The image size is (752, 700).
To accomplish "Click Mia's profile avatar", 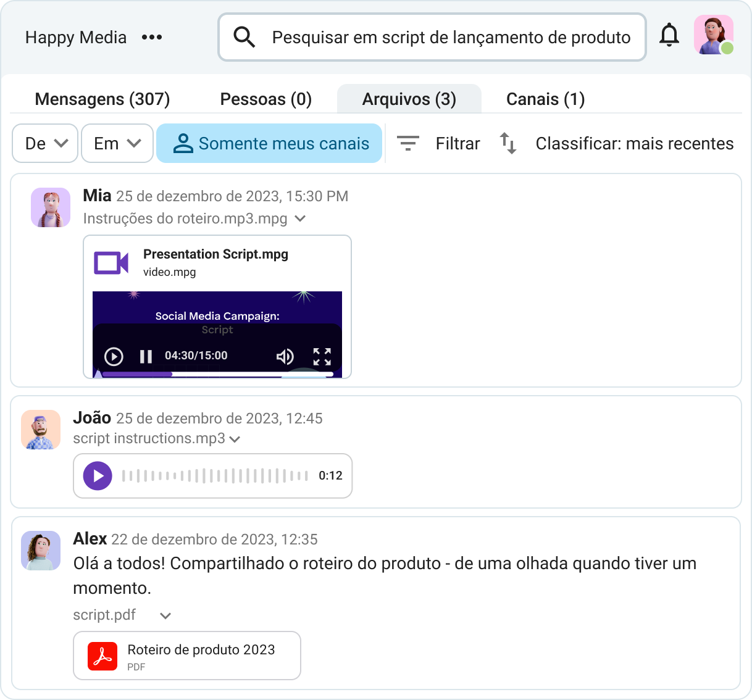I will coord(51,207).
